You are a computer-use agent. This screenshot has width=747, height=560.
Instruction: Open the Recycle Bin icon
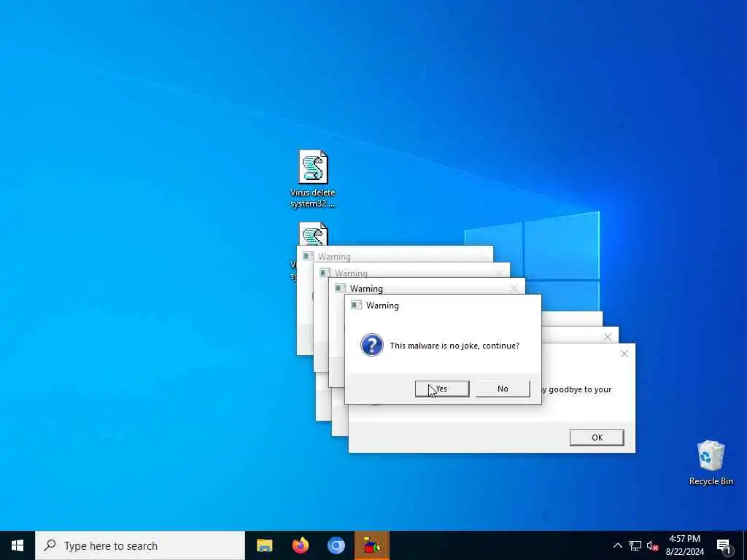711,462
